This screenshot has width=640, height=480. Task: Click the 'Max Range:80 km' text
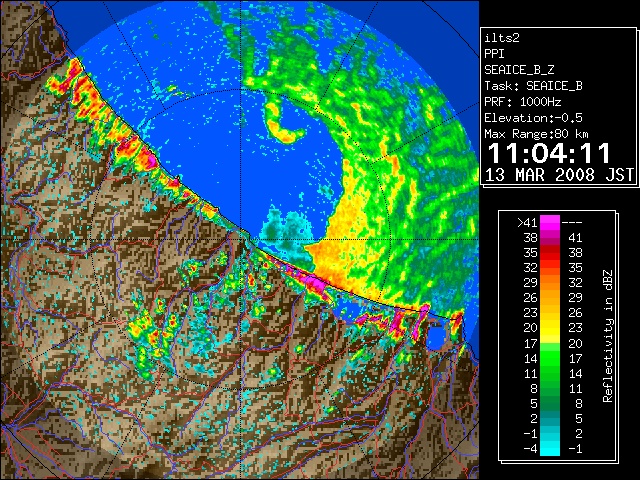537,134
